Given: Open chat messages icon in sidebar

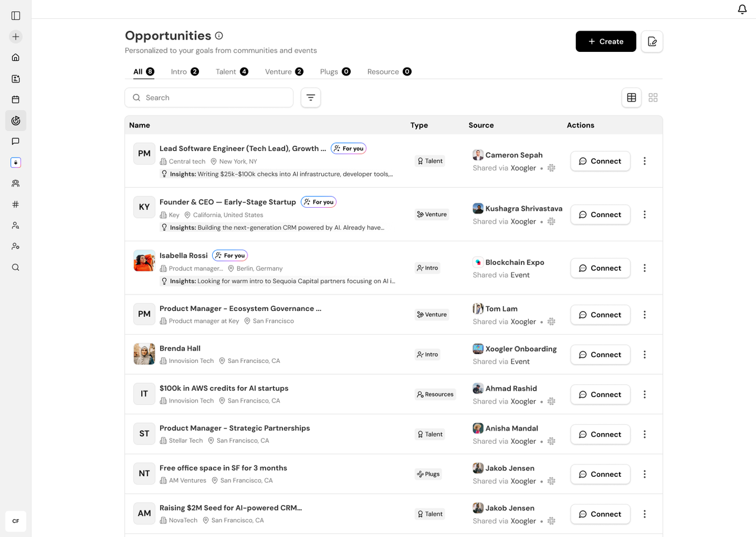Looking at the screenshot, I should coord(16,142).
